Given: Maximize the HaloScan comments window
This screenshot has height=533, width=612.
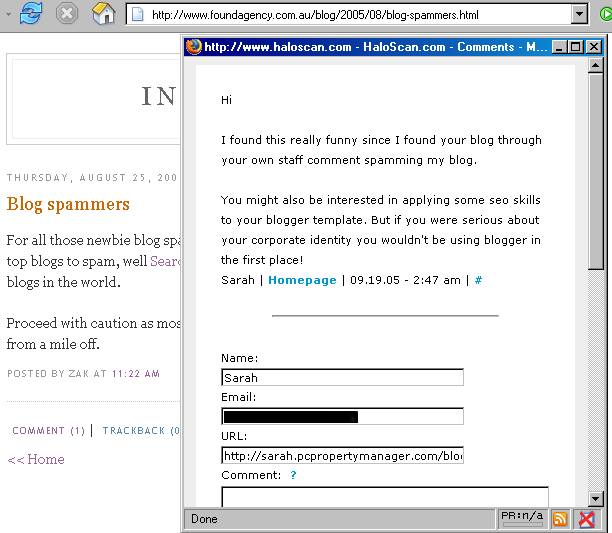Looking at the screenshot, I should (576, 47).
